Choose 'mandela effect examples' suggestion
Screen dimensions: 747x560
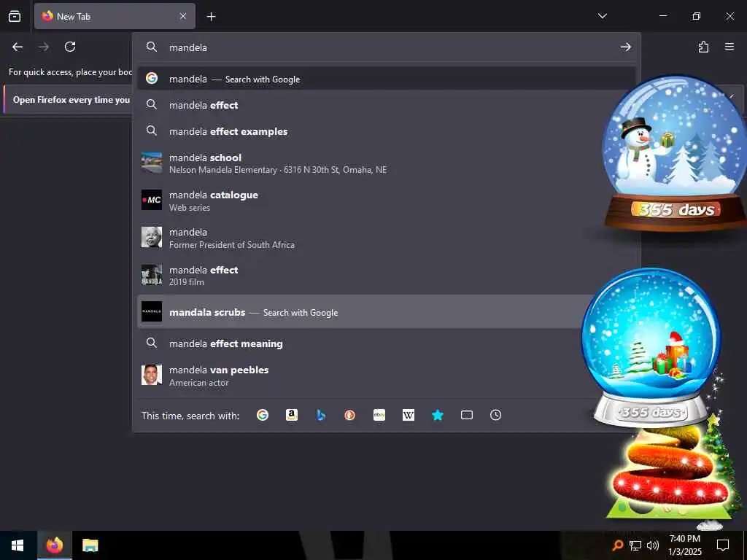pyautogui.click(x=386, y=131)
